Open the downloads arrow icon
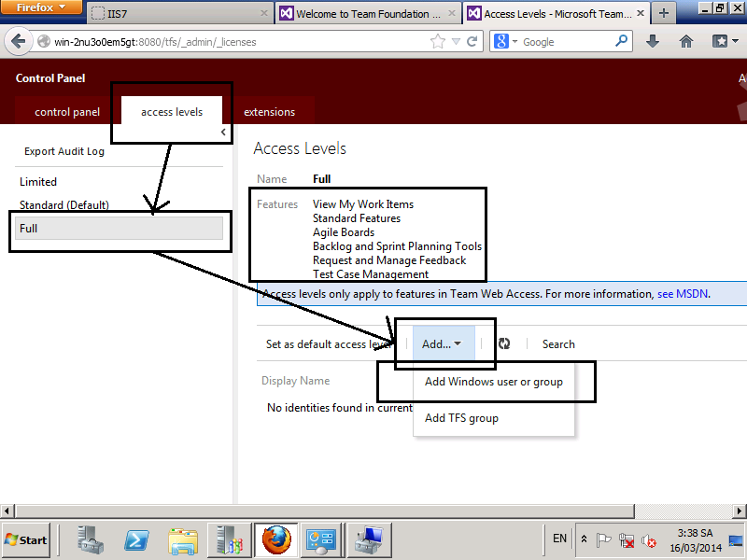747x560 pixels. click(652, 41)
